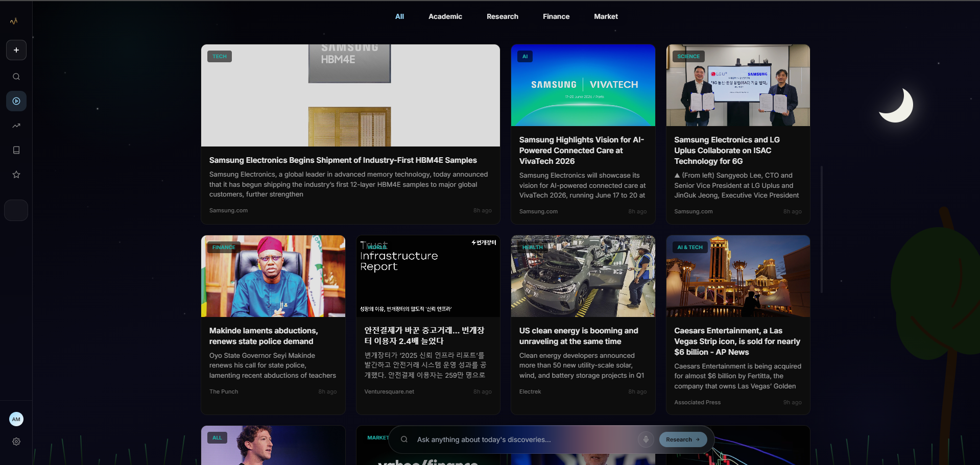Click the Samsung HBM4E chip thumbnail
980x465 pixels.
[350, 95]
